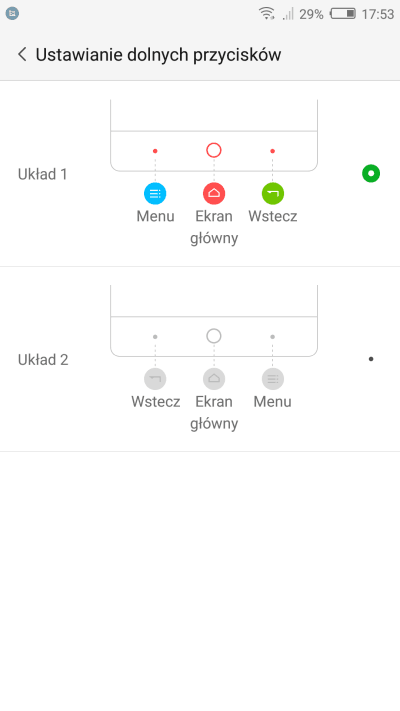Tap the Ekran główny label in Układ 1
Image resolution: width=400 pixels, height=711 pixels.
214,227
